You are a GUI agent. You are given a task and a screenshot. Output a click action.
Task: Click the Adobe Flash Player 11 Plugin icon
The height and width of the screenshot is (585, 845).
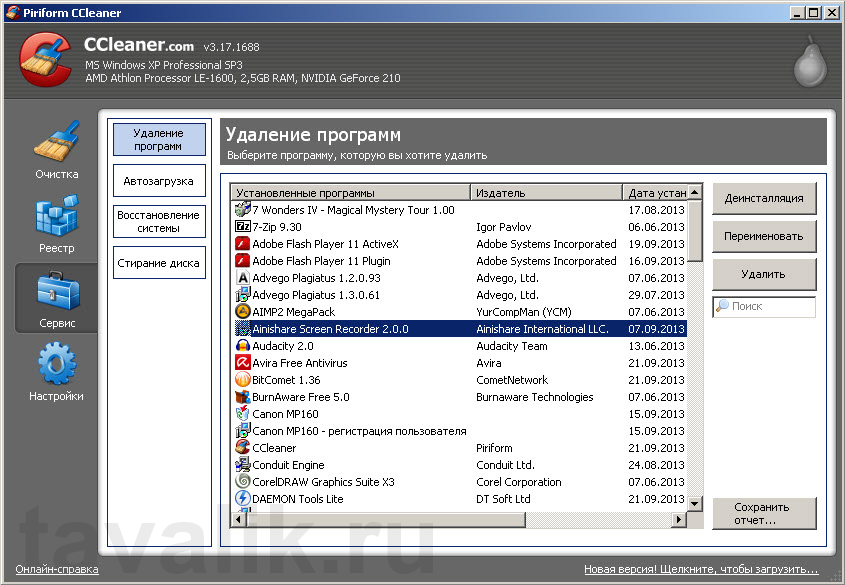[243, 261]
